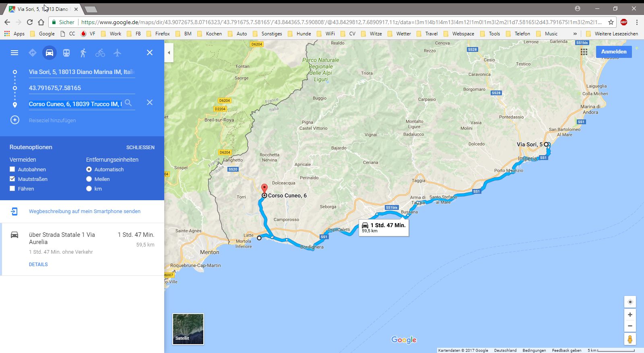Open the Work bookmarks folder
The image size is (644, 353).
tap(111, 34)
